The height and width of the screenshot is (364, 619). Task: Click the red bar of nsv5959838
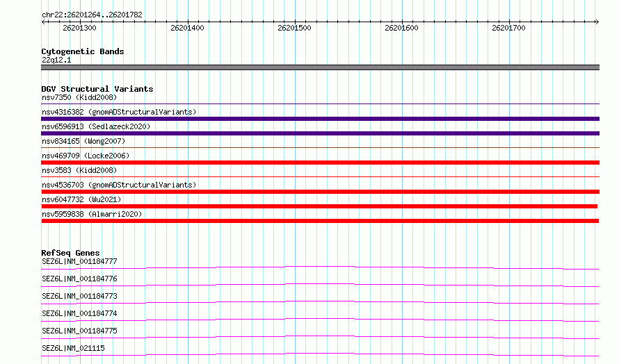tap(320, 221)
